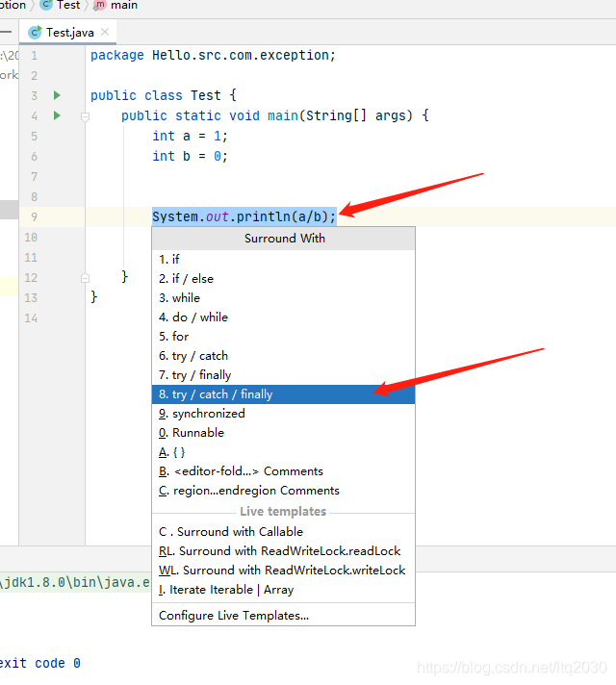The height and width of the screenshot is (685, 616).
Task: Choose 'C. region...endregion Comments' option
Action: [283, 490]
